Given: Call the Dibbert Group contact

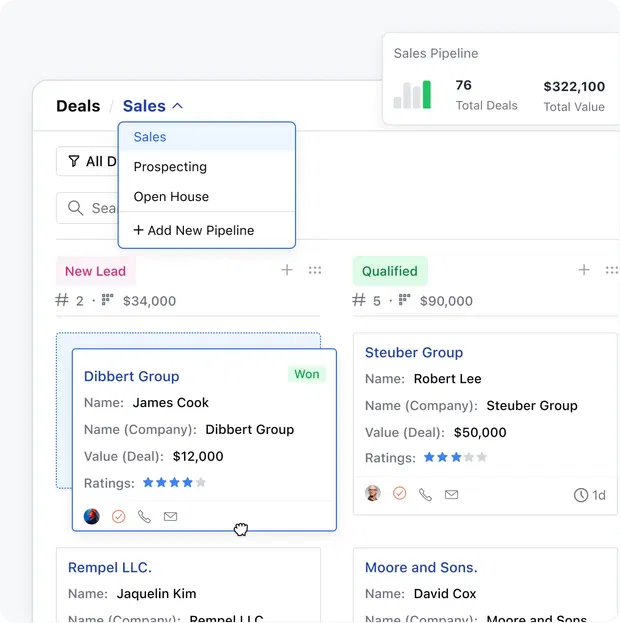Looking at the screenshot, I should pyautogui.click(x=144, y=516).
